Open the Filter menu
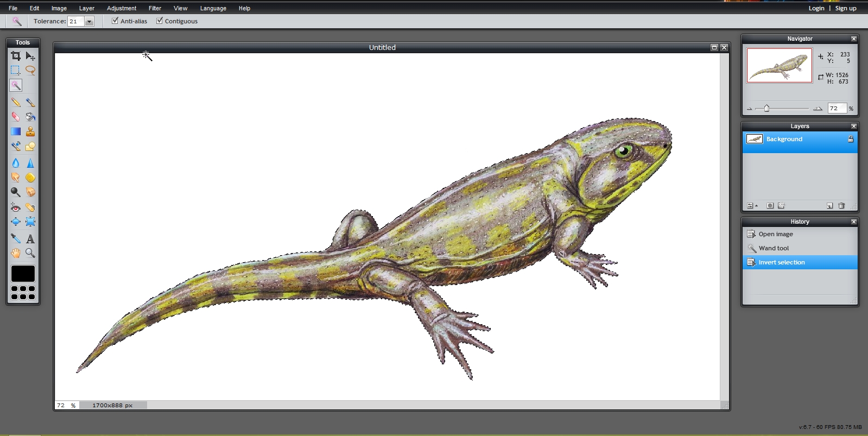Viewport: 868px width, 436px height. coord(155,8)
